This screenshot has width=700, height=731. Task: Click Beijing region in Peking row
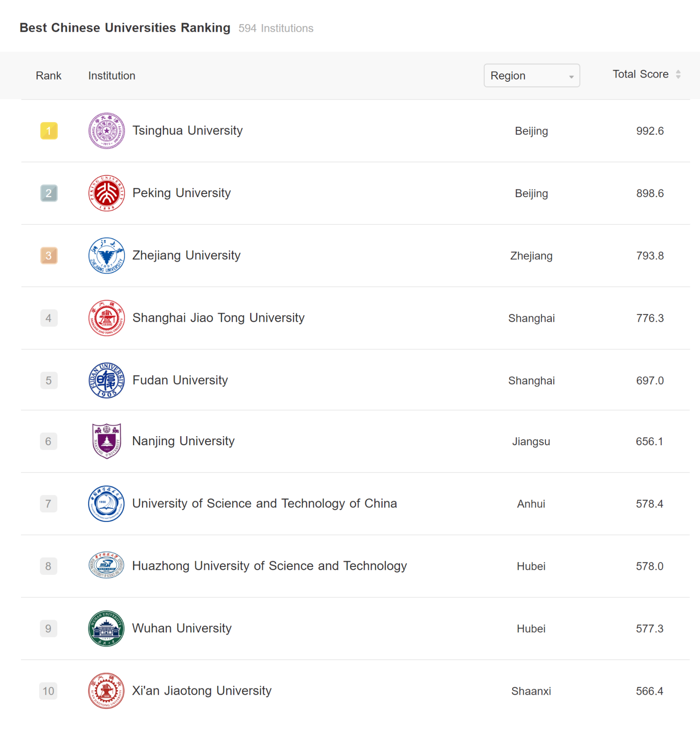pyautogui.click(x=531, y=194)
